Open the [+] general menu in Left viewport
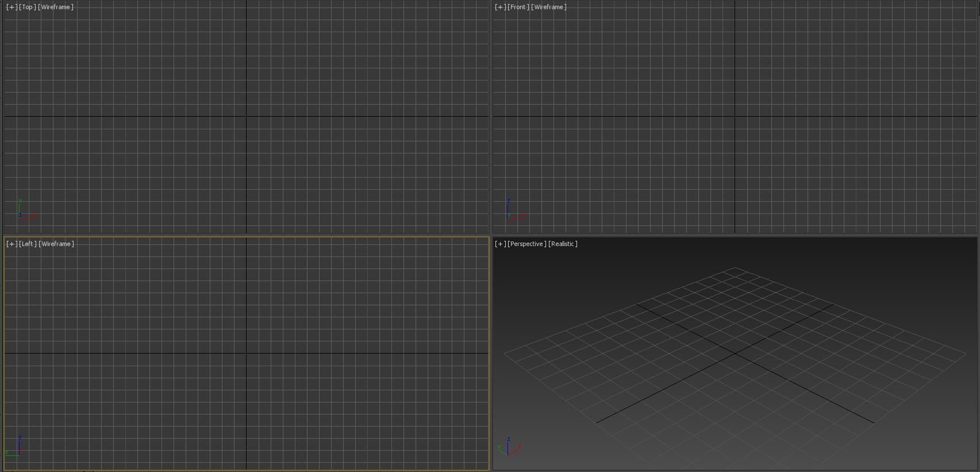Viewport: 980px width, 472px height. click(12, 244)
